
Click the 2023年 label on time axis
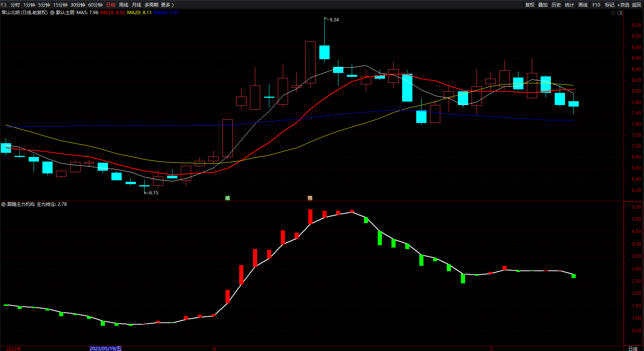point(14,348)
